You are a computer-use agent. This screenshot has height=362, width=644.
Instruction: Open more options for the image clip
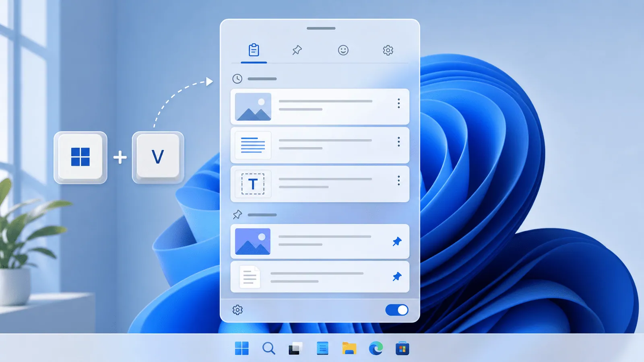pyautogui.click(x=398, y=103)
